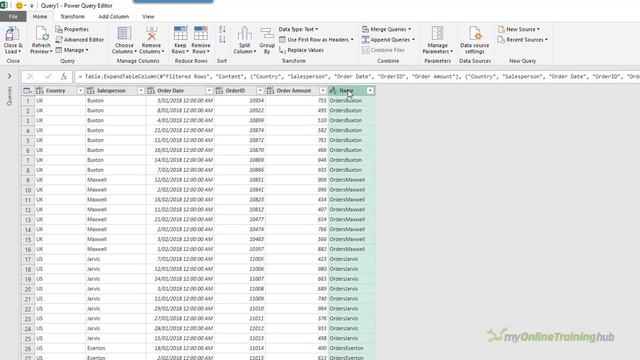Switch to the View tab

tap(148, 17)
